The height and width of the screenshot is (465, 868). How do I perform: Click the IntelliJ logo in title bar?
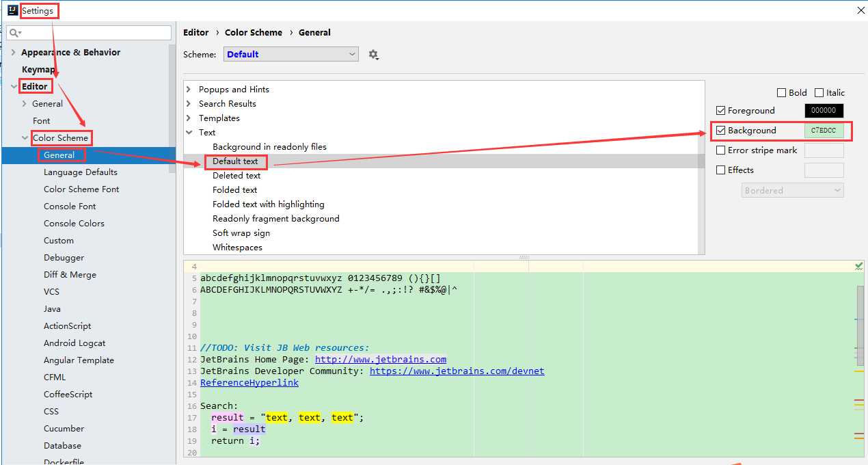[x=12, y=10]
